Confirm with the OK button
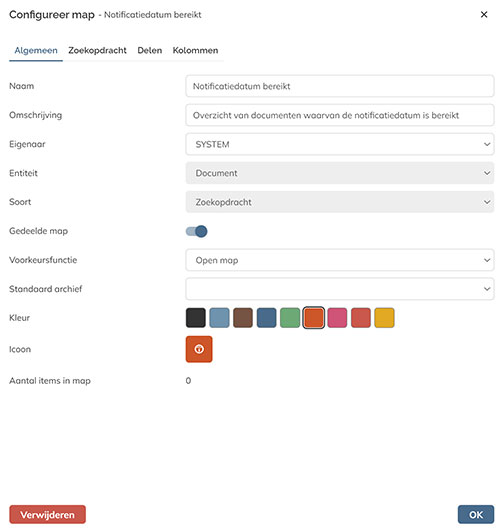This screenshot has height=531, width=500. (x=476, y=514)
